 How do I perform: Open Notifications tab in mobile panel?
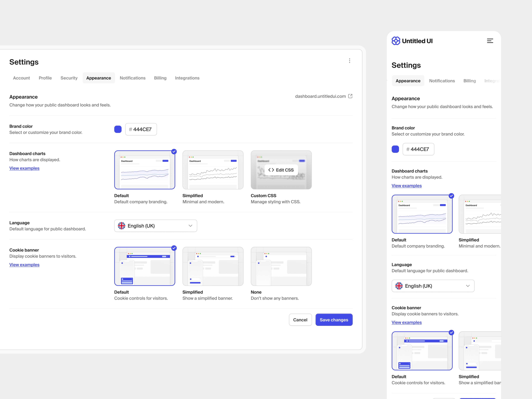442,81
